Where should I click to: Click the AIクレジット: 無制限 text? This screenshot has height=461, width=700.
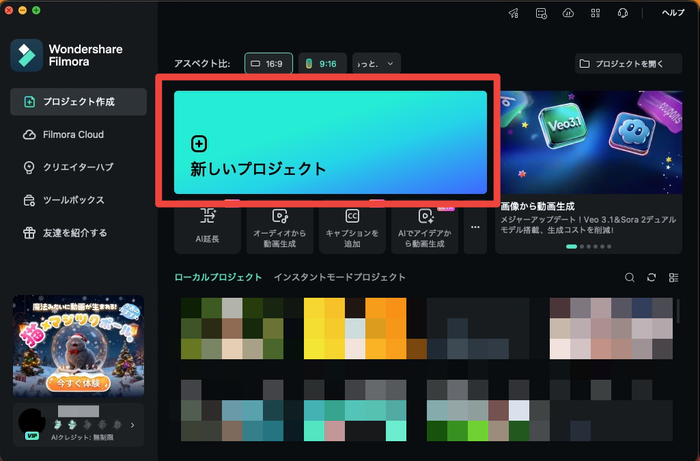pyautogui.click(x=83, y=438)
